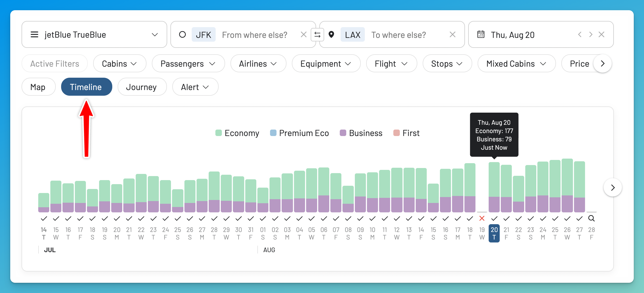Open the Mixed Cabins filter dropdown

click(517, 63)
